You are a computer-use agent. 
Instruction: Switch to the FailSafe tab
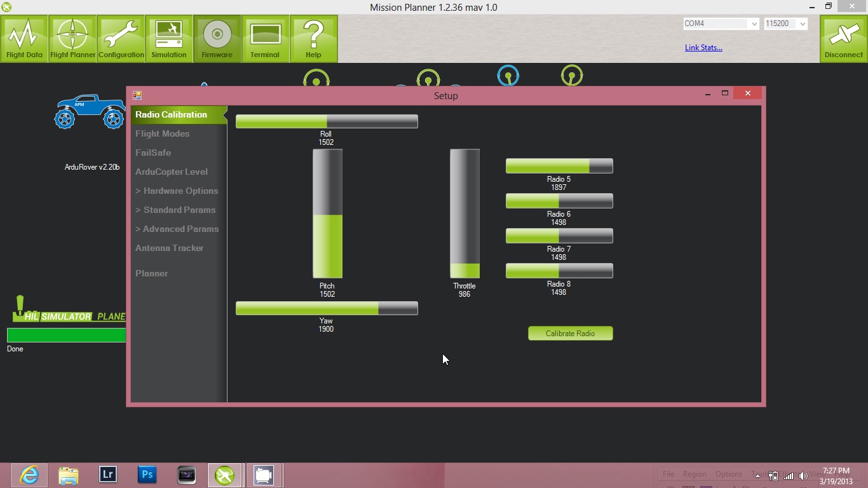[153, 152]
